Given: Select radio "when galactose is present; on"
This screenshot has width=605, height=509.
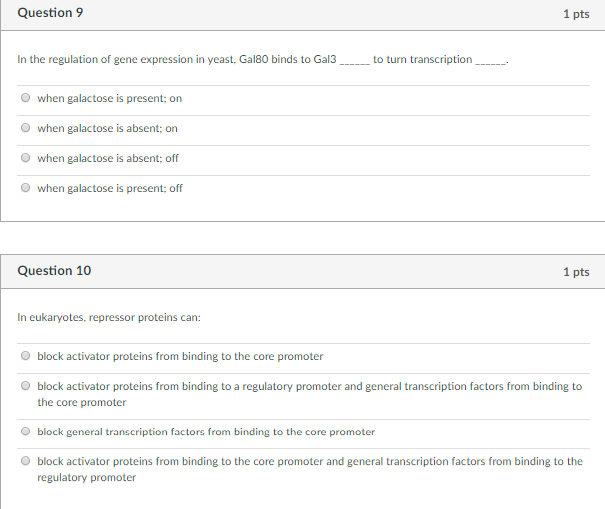Looking at the screenshot, I should coord(25,98).
